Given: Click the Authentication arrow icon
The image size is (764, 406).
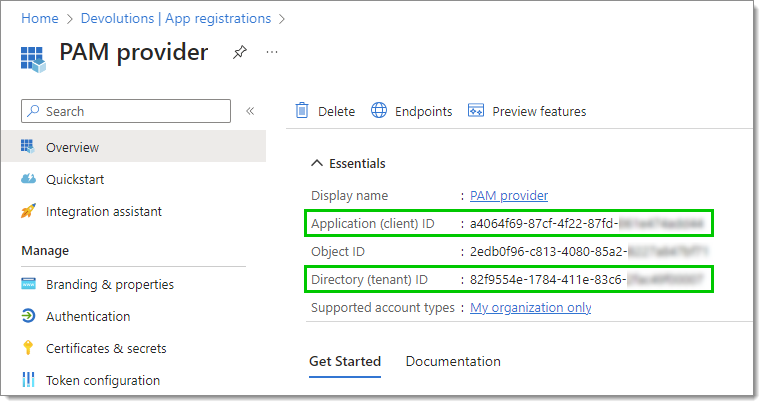Looking at the screenshot, I should [28, 316].
